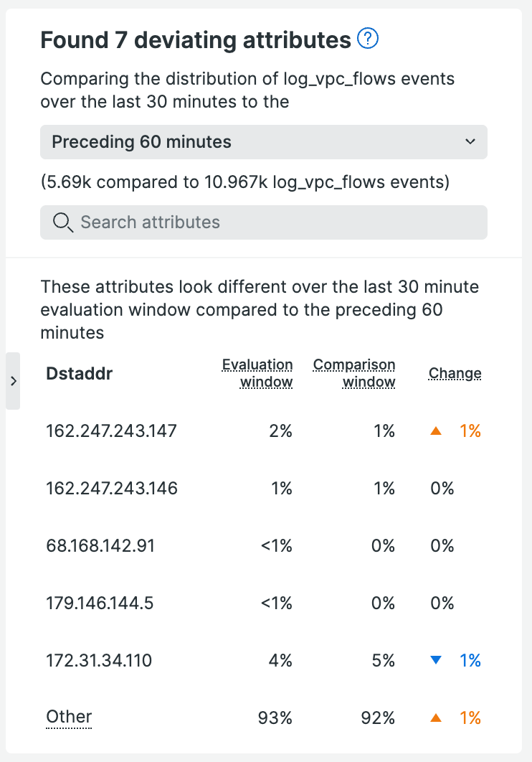Select the 179.146.144.5 attribute row
This screenshot has width=532, height=762.
coord(100,603)
